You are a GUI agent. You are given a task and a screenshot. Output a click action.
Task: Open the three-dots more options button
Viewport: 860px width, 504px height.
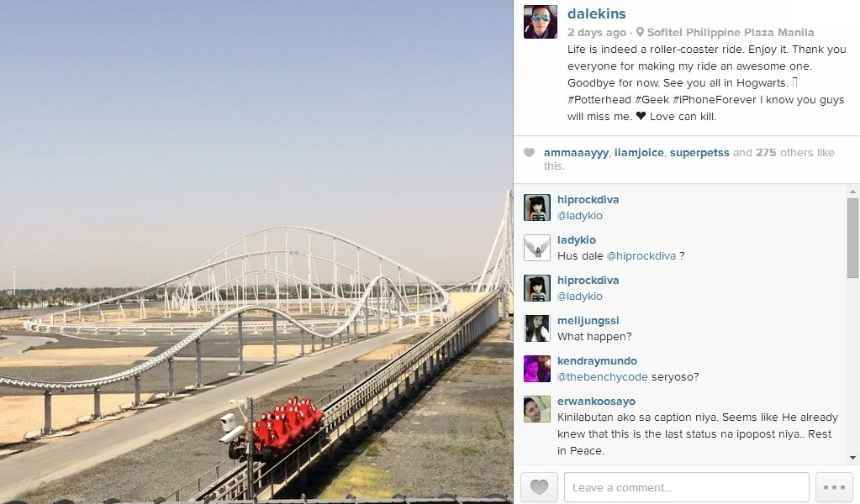834,487
